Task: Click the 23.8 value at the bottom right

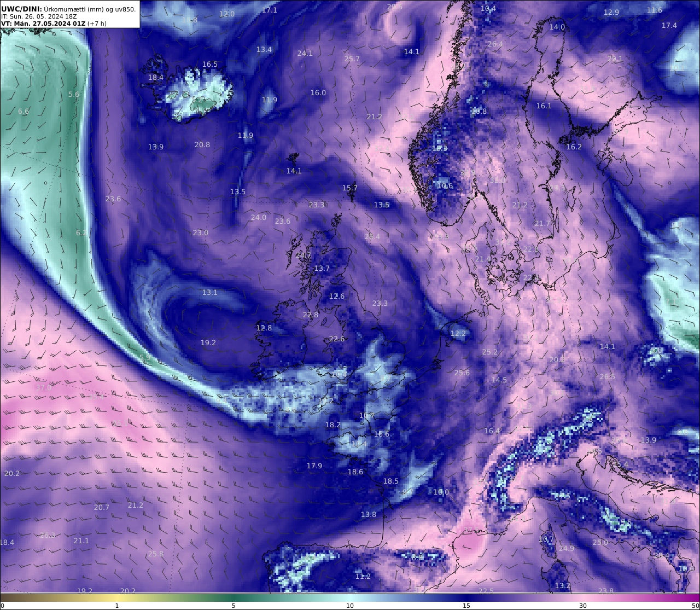Action: pos(606,590)
